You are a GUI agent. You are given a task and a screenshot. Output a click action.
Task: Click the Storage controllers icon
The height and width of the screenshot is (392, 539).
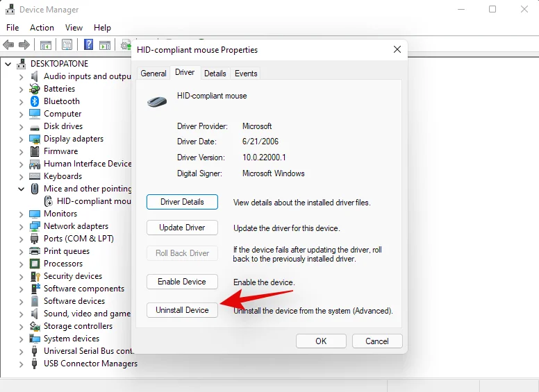point(35,326)
